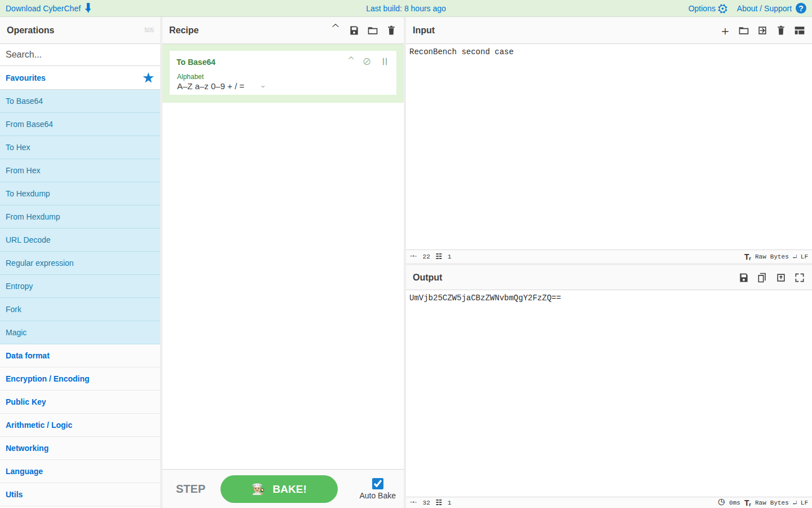Screen dimensions: 812x508
Task: Click into the Input text area
Action: [609, 147]
